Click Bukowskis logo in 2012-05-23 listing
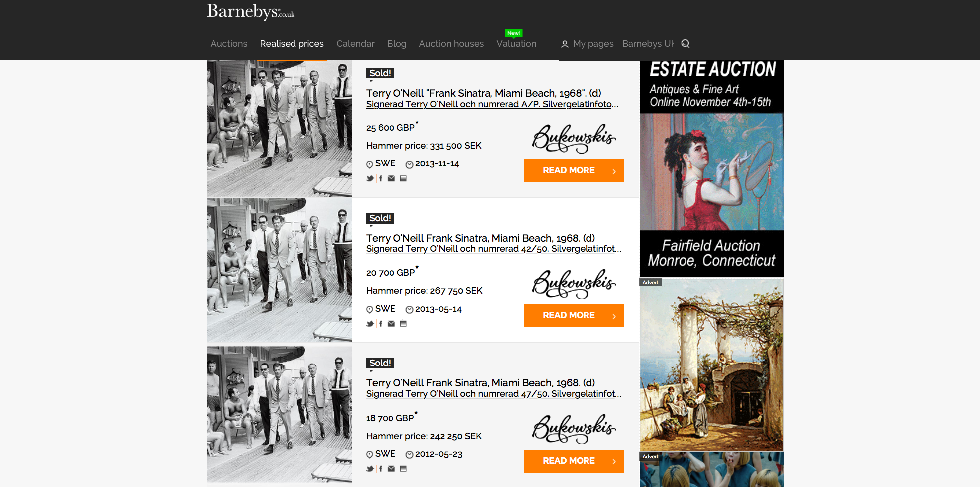This screenshot has height=487, width=980. (574, 429)
